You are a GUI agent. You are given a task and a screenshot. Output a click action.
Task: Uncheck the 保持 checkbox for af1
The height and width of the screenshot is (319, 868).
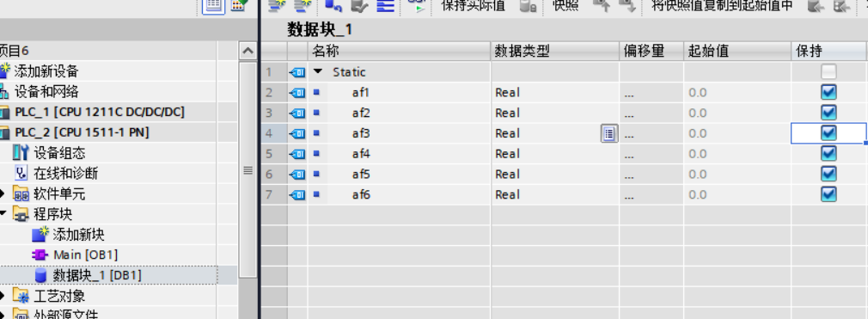click(x=828, y=92)
